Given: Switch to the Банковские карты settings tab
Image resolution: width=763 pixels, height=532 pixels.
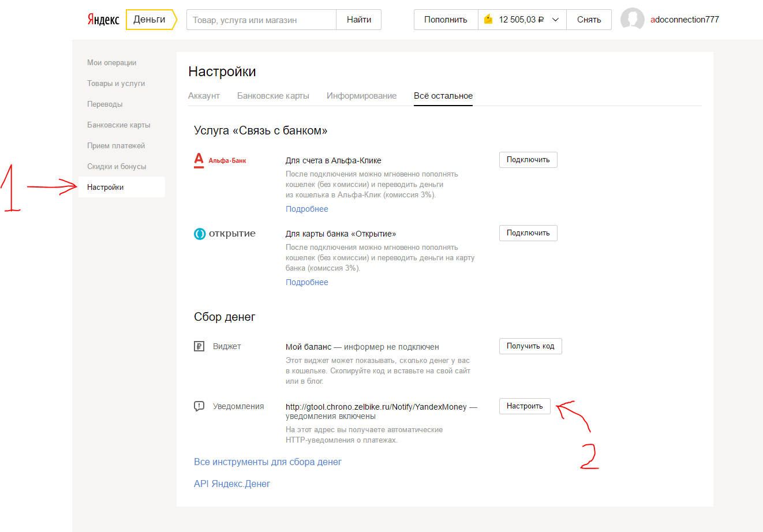Looking at the screenshot, I should [x=273, y=96].
